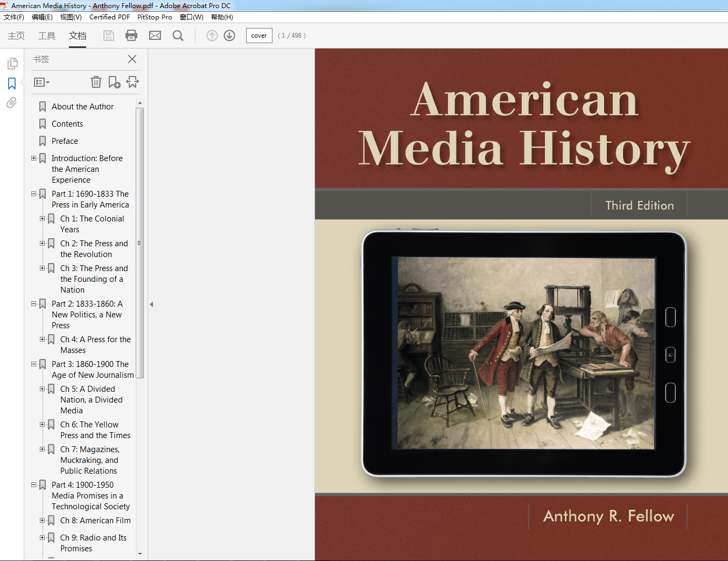Go to next page arrow icon
Viewport: 728px width, 561px height.
(x=229, y=36)
